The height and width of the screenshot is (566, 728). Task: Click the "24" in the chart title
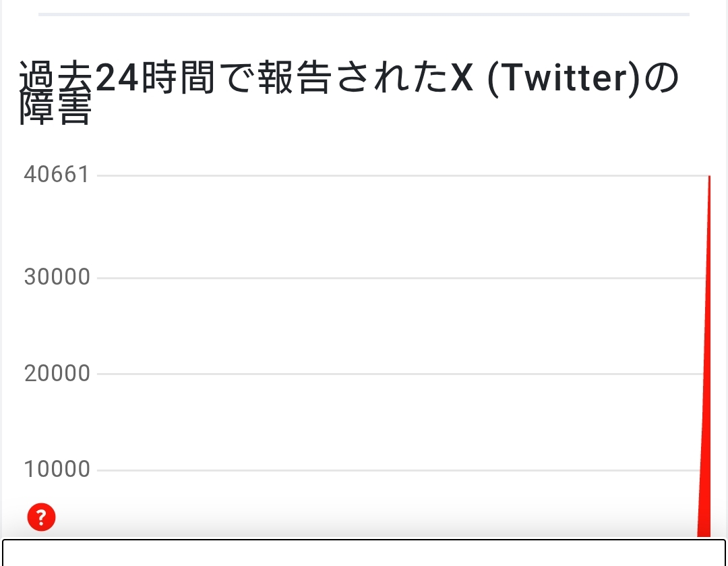117,79
